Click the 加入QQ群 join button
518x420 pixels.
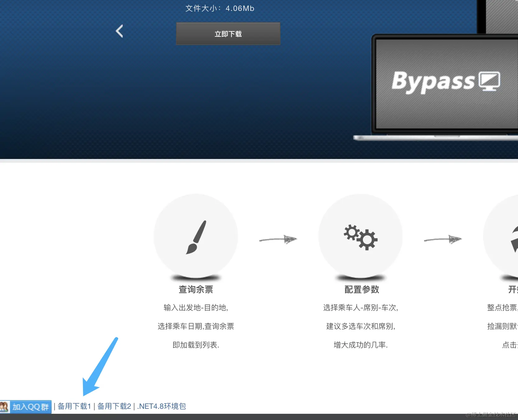click(x=26, y=407)
